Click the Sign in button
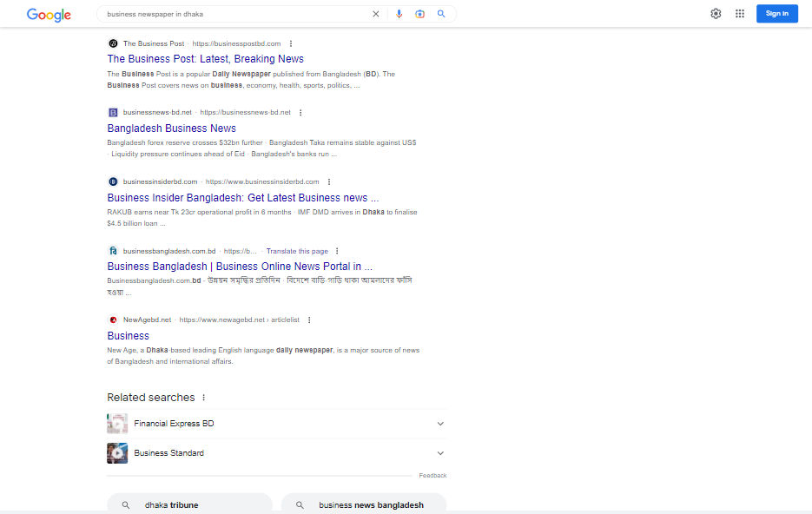 [x=776, y=13]
